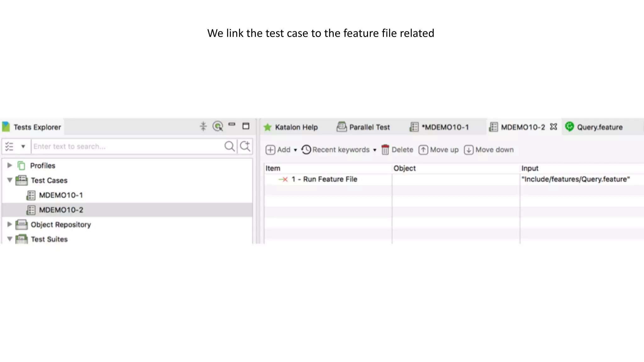644x362 pixels.
Task: Click Move down button
Action: click(x=489, y=150)
